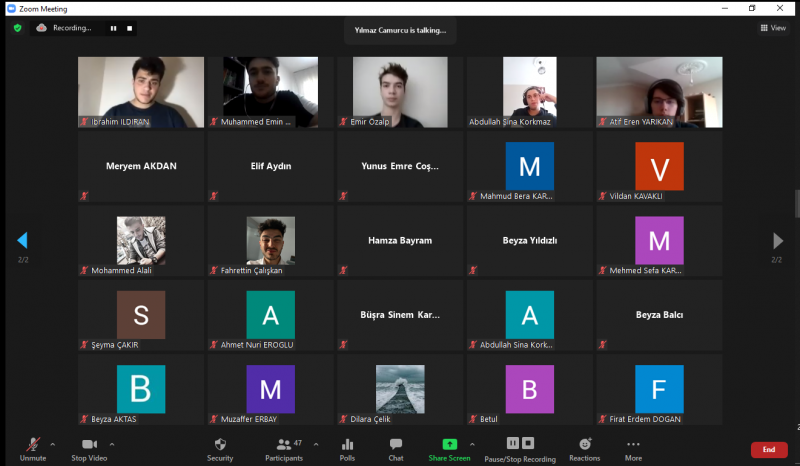Open the Reactions picker
The height and width of the screenshot is (466, 800).
pyautogui.click(x=584, y=447)
